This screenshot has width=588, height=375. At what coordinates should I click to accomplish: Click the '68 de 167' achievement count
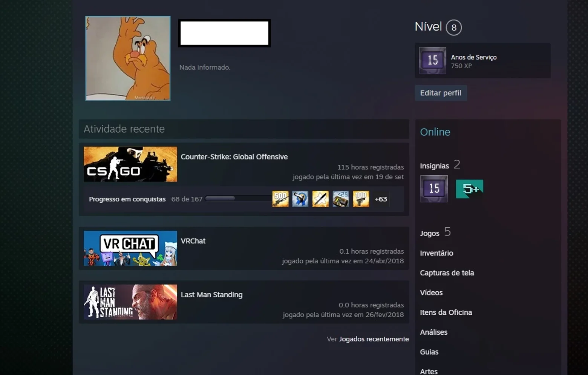[x=187, y=199]
